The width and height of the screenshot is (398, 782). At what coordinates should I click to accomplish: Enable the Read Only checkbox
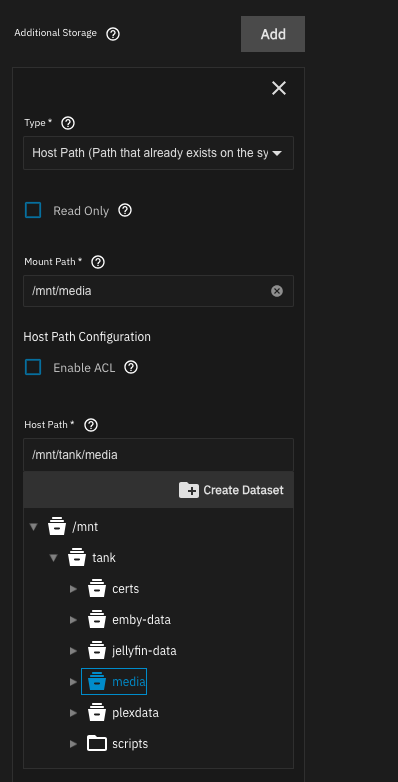(33, 210)
